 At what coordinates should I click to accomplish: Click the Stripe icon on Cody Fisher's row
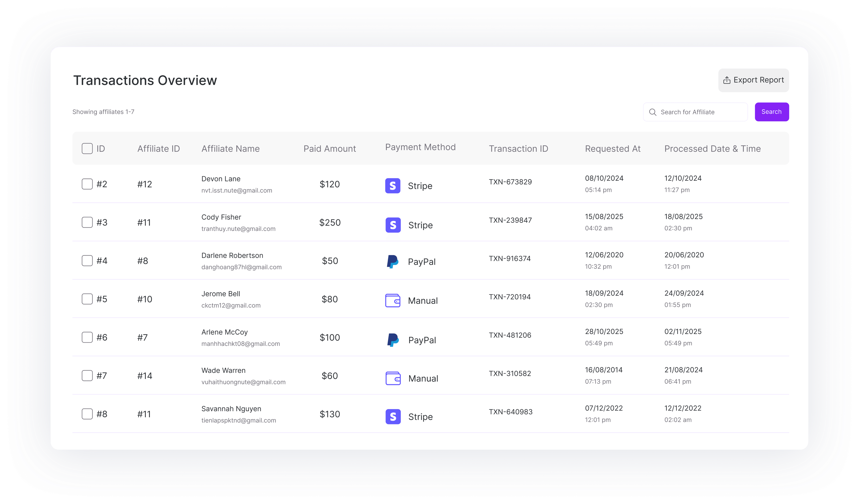pyautogui.click(x=393, y=225)
